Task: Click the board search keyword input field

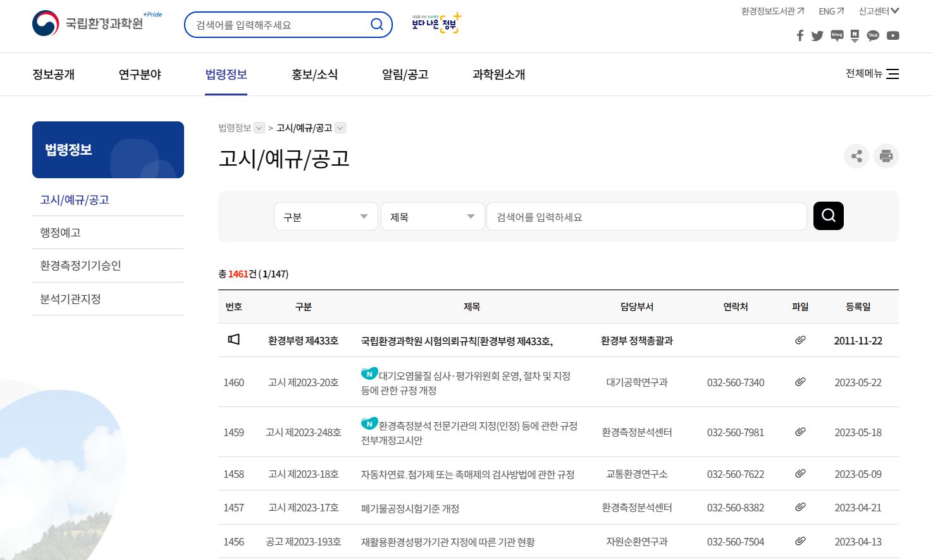Action: (x=646, y=217)
